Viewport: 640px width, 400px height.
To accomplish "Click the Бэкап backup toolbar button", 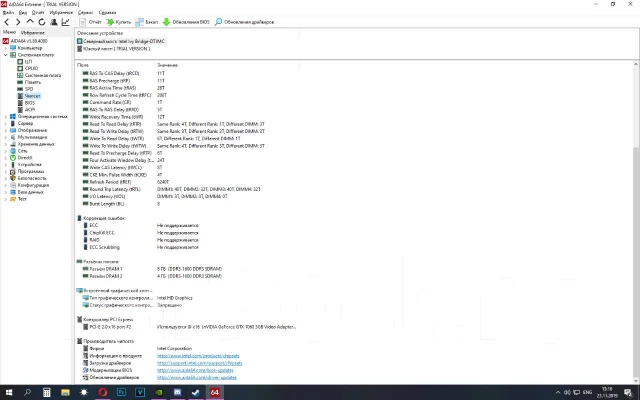I will coord(147,22).
